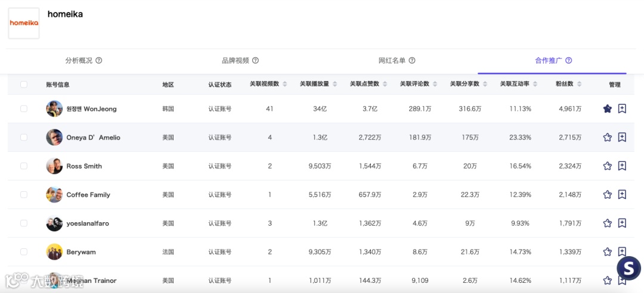Open the Coffee Family account link
This screenshot has width=644, height=293.
tap(88, 195)
